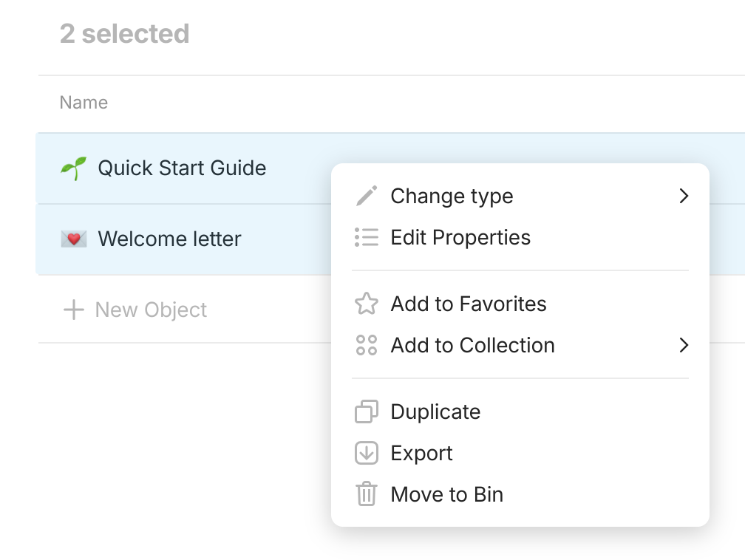Click the trash can Move to Bin icon
Viewport: 745px width, 560px height.
coord(367,494)
